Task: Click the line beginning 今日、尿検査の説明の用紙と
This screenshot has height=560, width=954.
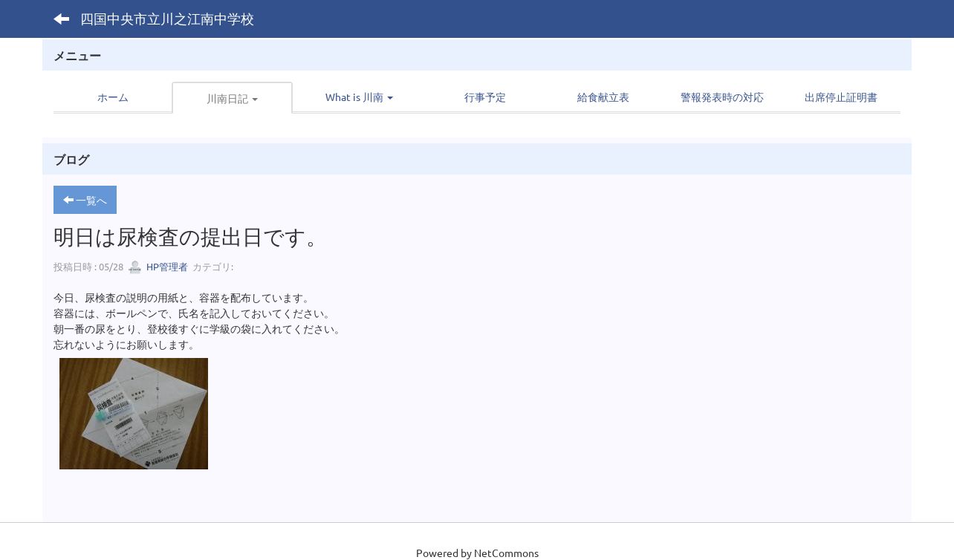Action: coord(184,299)
